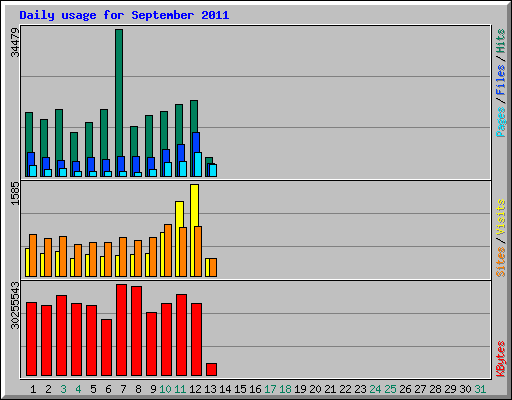Click green weekend day label 18
Viewport: 512px width, 400px height.
(x=285, y=389)
